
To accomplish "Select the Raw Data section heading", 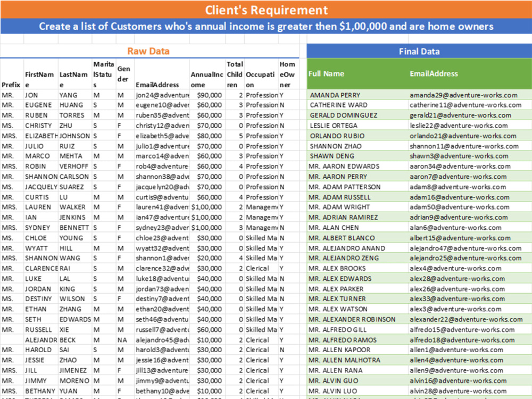I will [149, 51].
